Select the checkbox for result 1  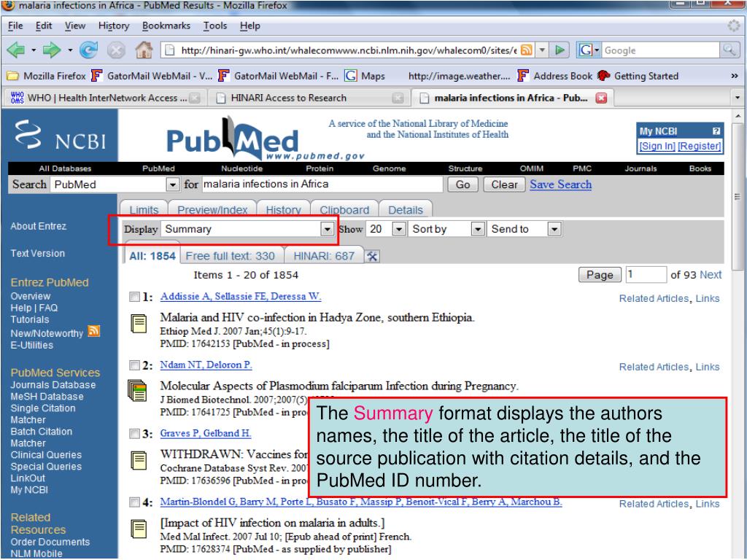pyautogui.click(x=134, y=297)
